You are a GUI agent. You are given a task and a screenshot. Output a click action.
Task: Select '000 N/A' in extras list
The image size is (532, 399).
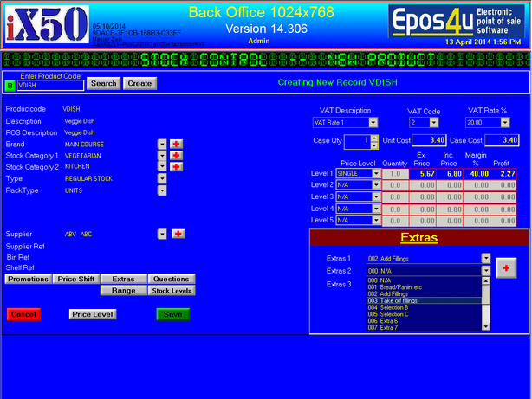(424, 280)
